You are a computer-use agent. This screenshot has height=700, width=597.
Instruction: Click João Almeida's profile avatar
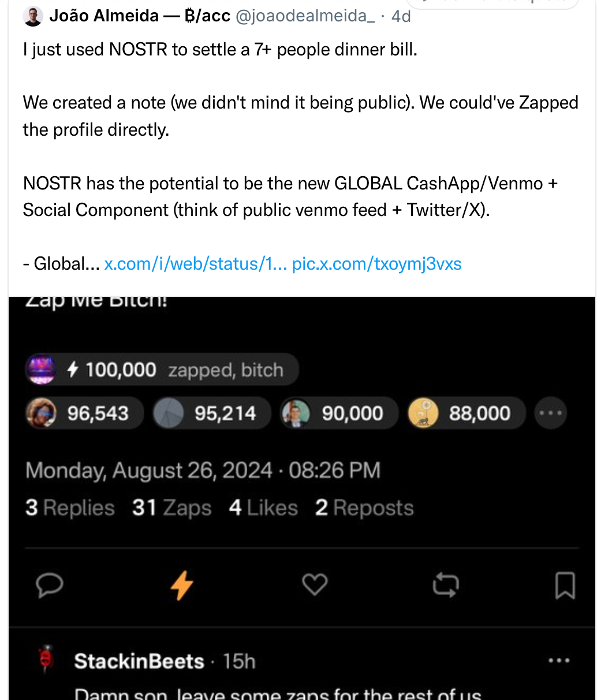coord(33,16)
